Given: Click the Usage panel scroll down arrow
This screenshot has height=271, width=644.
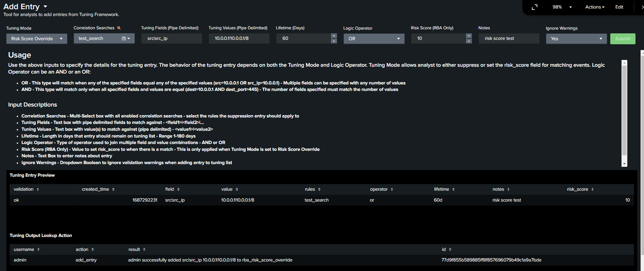Looking at the screenshot, I should point(625,164).
